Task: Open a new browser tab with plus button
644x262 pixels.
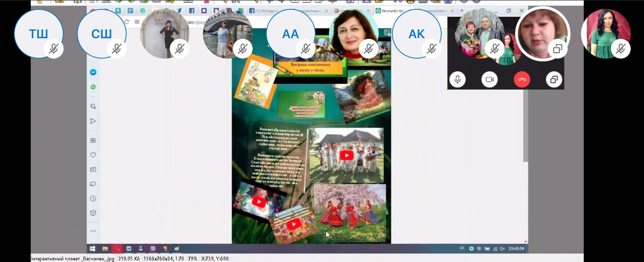Action: [462, 11]
